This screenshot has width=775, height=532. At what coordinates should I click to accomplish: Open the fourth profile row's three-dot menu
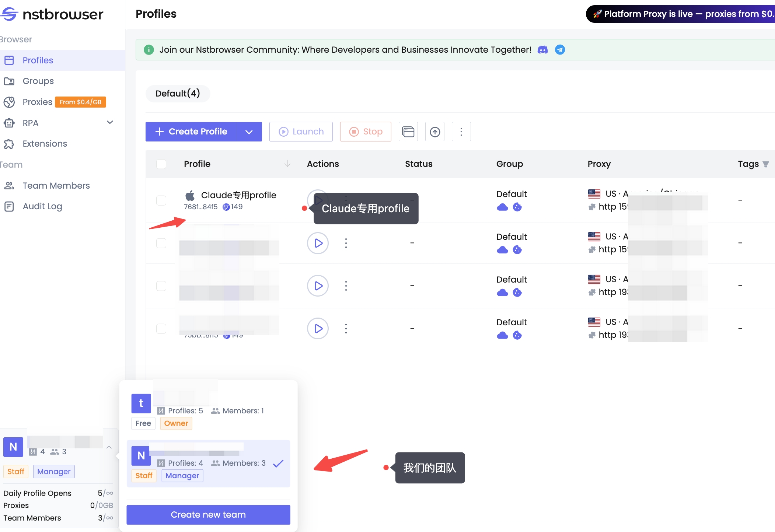pos(346,329)
